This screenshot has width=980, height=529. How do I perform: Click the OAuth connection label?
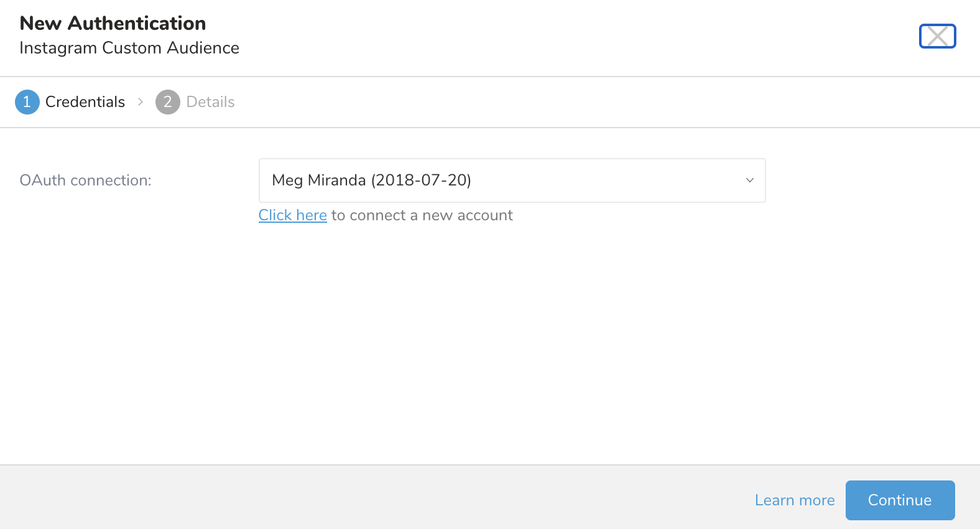click(86, 180)
